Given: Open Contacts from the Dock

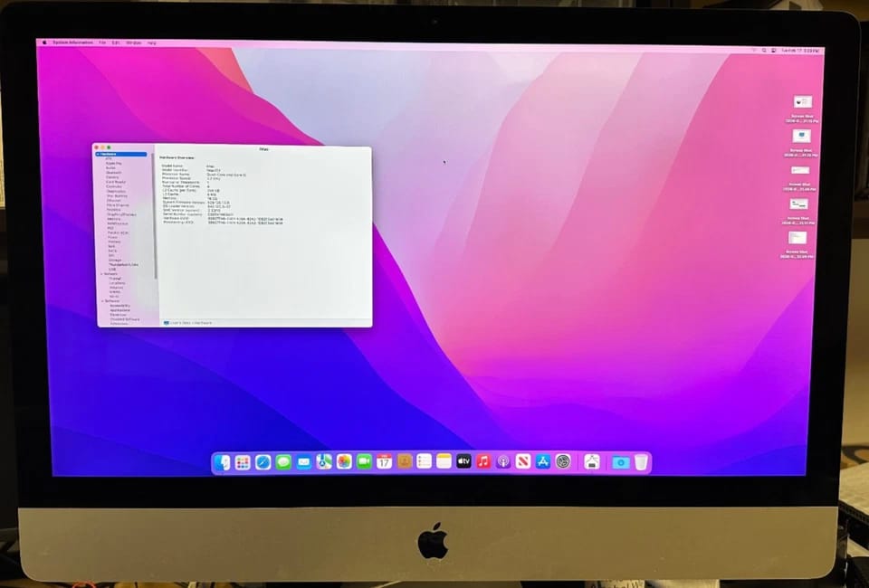Looking at the screenshot, I should 404,461.
